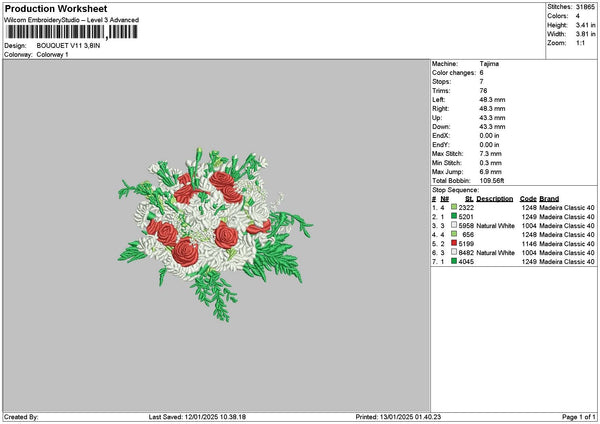Select the light green 656 thread swatch
Image resolution: width=600 pixels, height=424 pixels.
point(455,235)
